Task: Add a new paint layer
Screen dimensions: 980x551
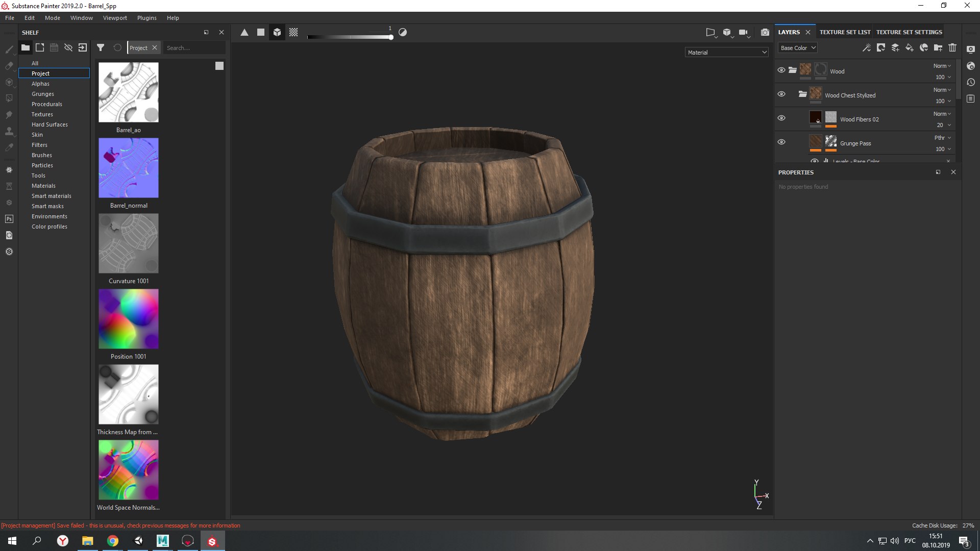Action: (895, 47)
